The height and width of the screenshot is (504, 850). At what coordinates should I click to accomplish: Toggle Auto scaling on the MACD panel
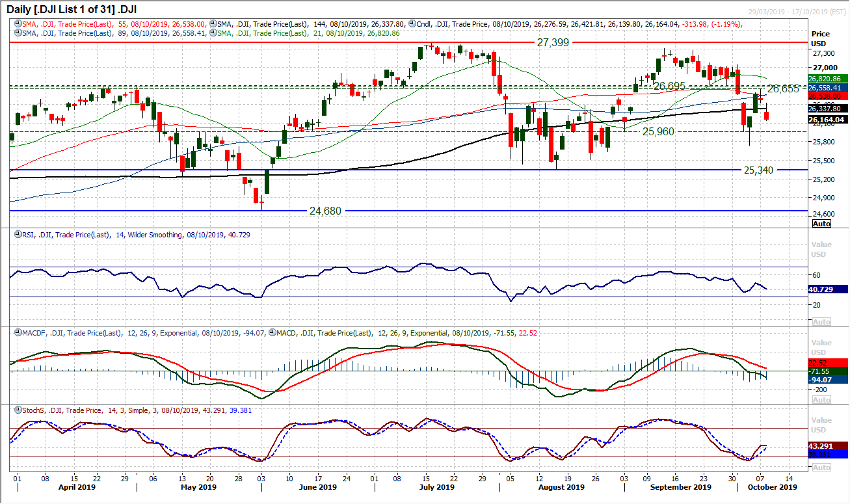coord(821,400)
